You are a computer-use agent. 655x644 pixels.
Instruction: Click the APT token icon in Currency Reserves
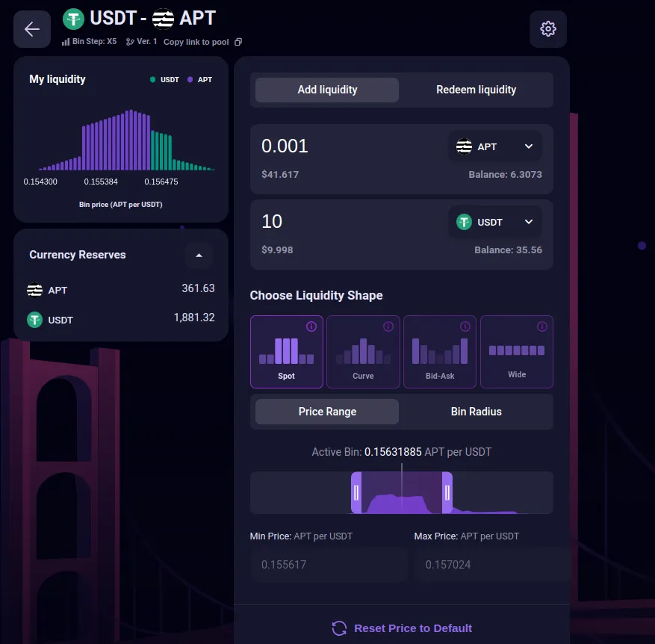pos(34,290)
